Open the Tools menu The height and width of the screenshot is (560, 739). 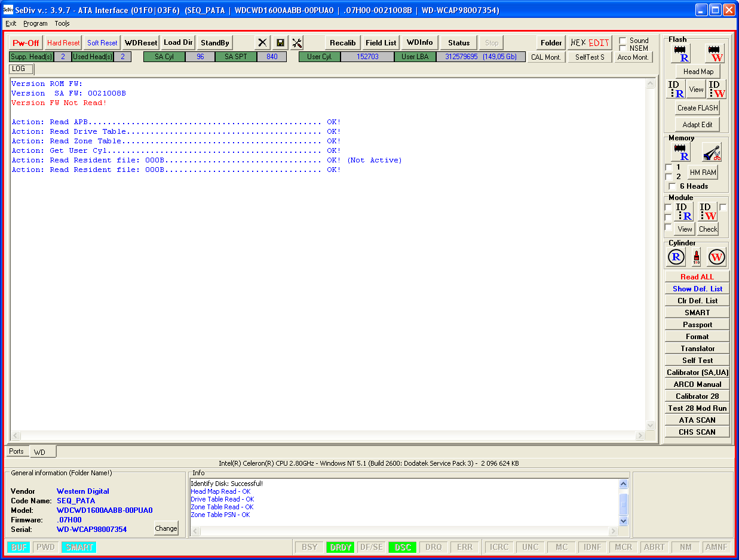point(62,23)
